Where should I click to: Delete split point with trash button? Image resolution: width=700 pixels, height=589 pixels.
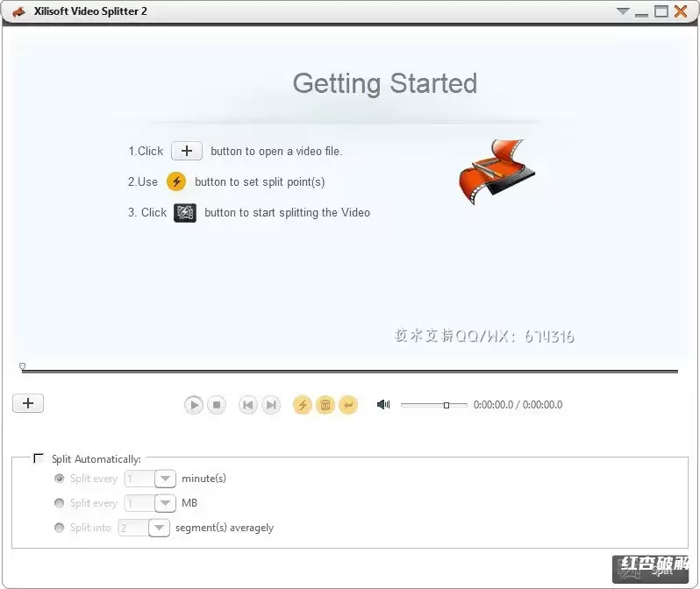pos(325,405)
